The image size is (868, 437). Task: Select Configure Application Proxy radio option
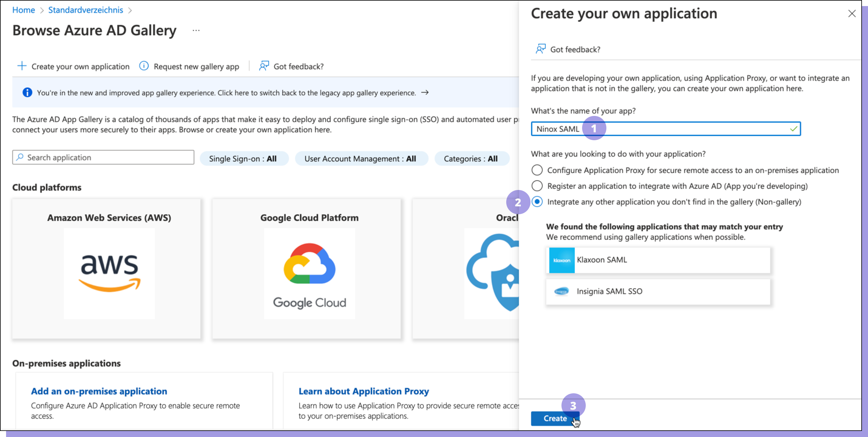click(x=537, y=170)
